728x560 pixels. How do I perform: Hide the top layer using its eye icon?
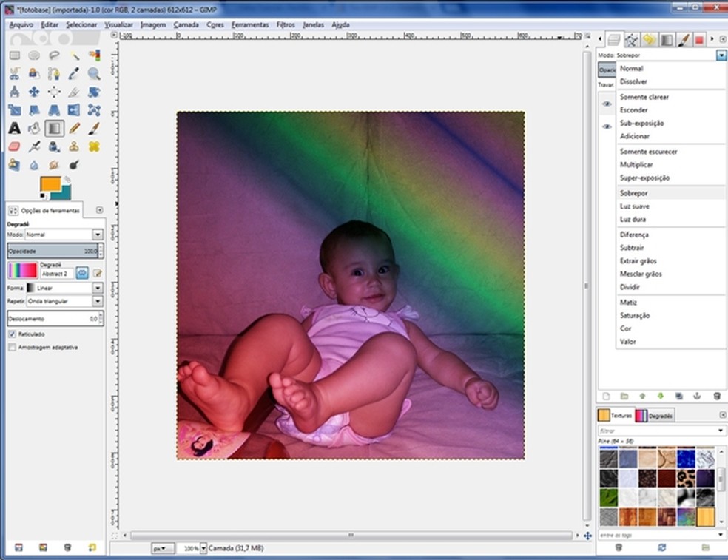tap(607, 104)
